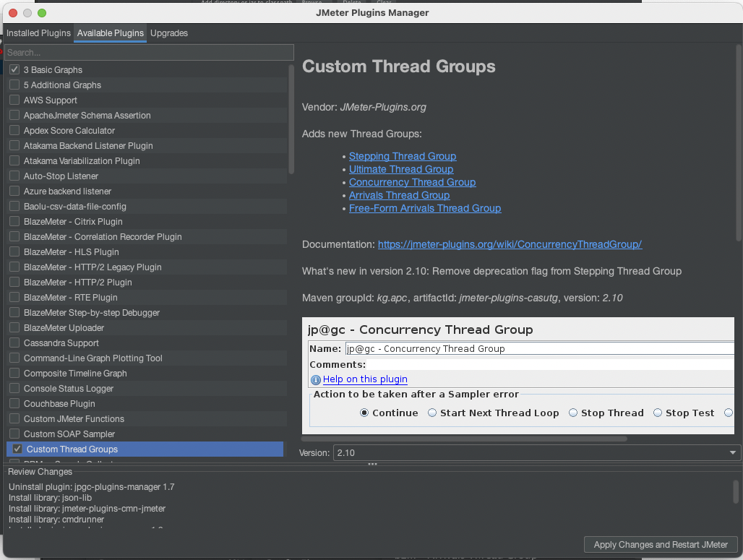Open Arrivals Thread Group link
Viewport: 743px width, 560px height.
point(399,195)
